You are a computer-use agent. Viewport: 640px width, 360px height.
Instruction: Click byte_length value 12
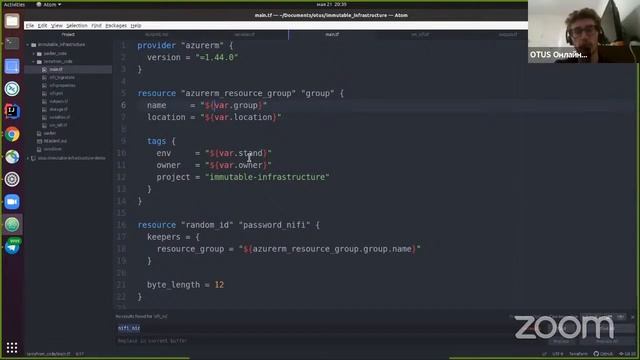point(219,285)
